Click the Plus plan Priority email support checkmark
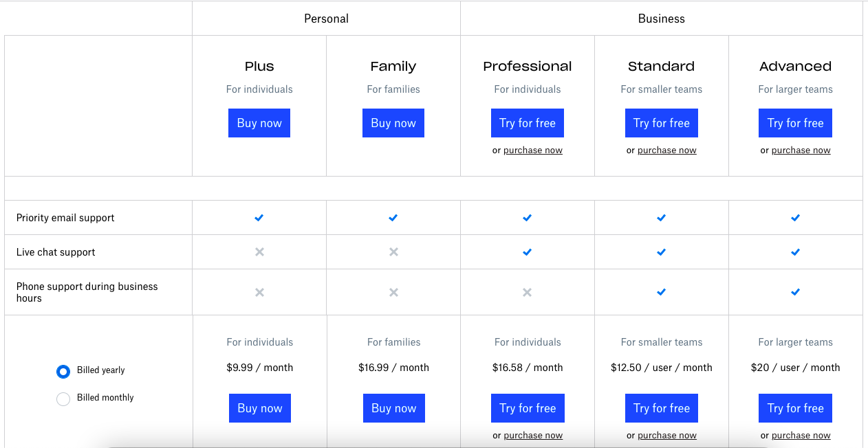The width and height of the screenshot is (868, 448). click(x=259, y=218)
